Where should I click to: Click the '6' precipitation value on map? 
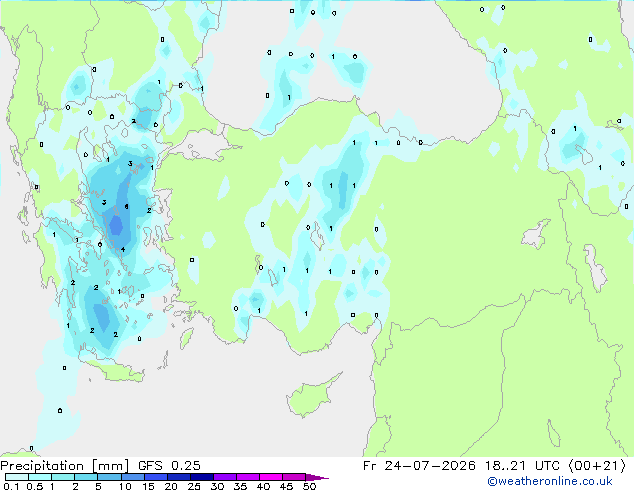tap(127, 207)
